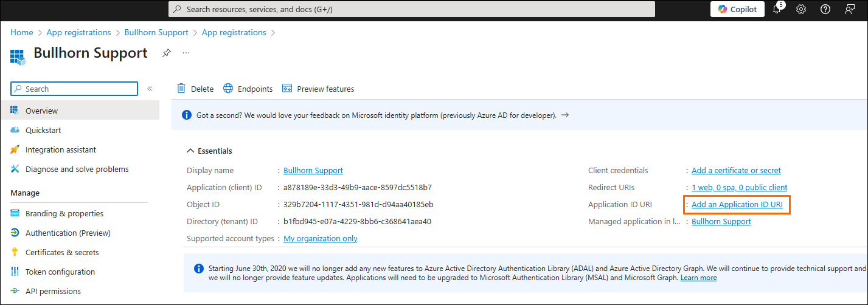Click the Overview grid icon
This screenshot has height=305, width=868.
coord(15,111)
